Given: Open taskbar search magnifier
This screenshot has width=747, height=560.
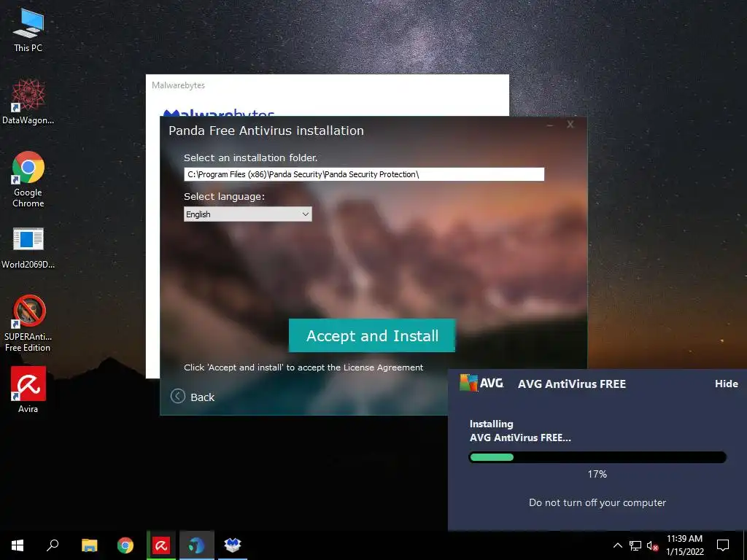Looking at the screenshot, I should pyautogui.click(x=53, y=545).
